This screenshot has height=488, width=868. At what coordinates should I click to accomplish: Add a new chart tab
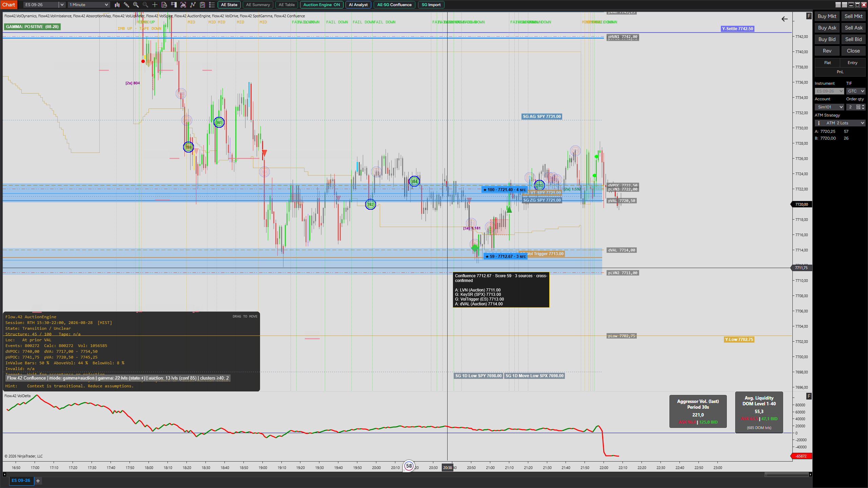pyautogui.click(x=38, y=481)
